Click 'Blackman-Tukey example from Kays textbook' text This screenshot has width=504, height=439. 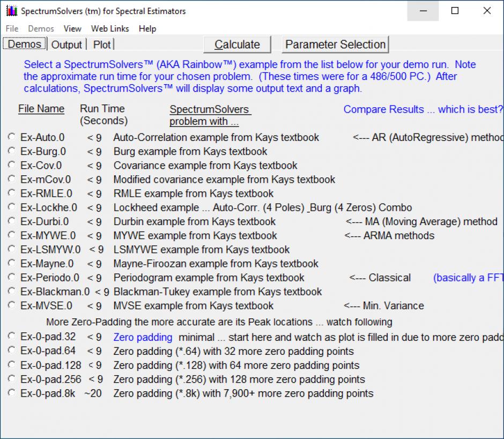218,292
